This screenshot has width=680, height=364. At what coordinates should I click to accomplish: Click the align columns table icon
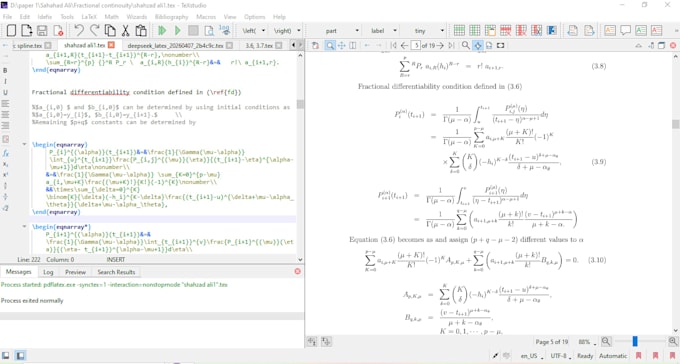[x=552, y=31]
